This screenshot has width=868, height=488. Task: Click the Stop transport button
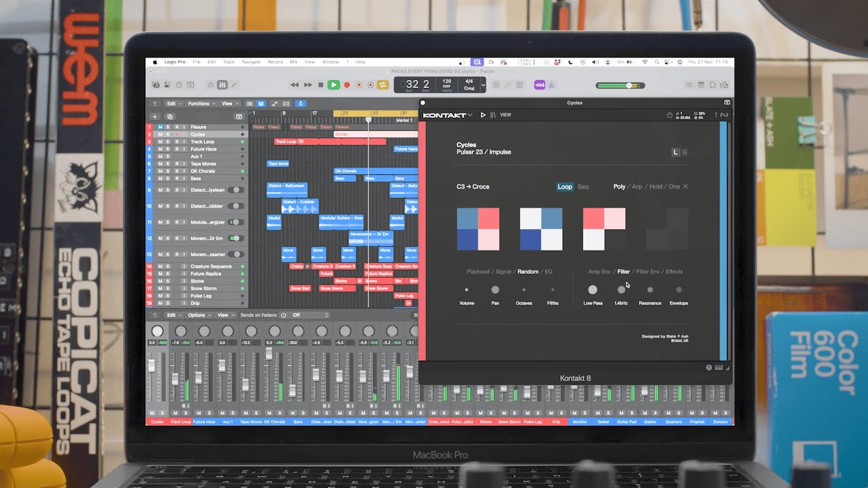click(321, 85)
